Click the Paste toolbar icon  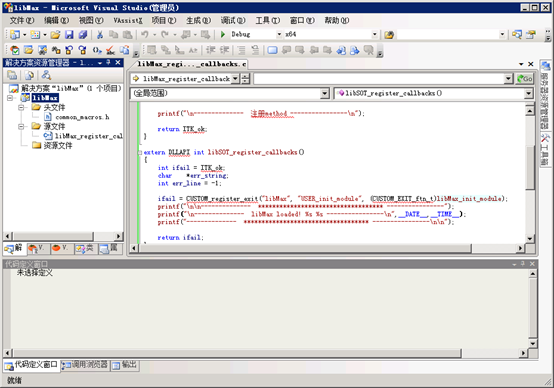127,34
